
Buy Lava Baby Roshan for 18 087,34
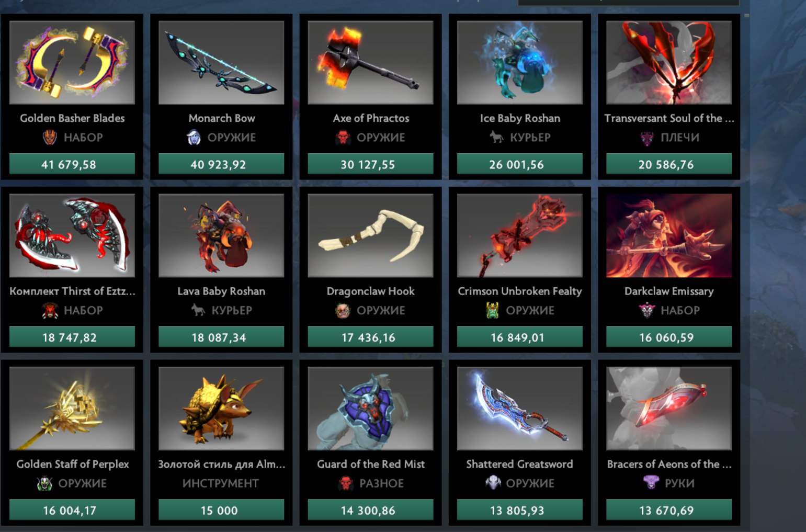[x=221, y=337]
